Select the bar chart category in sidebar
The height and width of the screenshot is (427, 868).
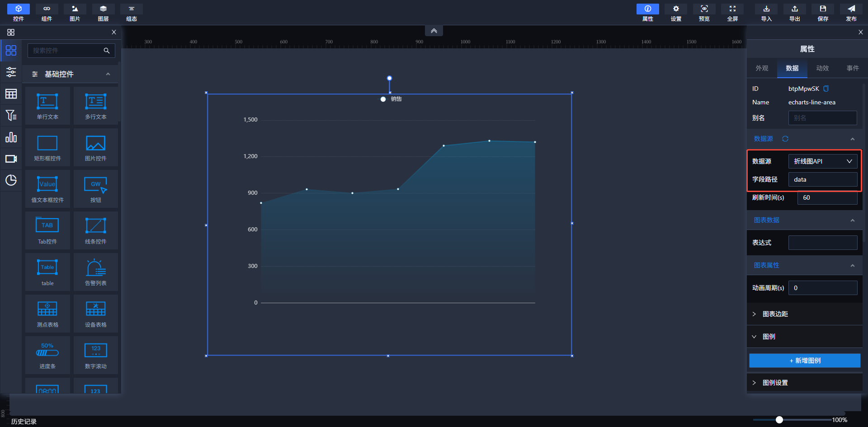11,137
